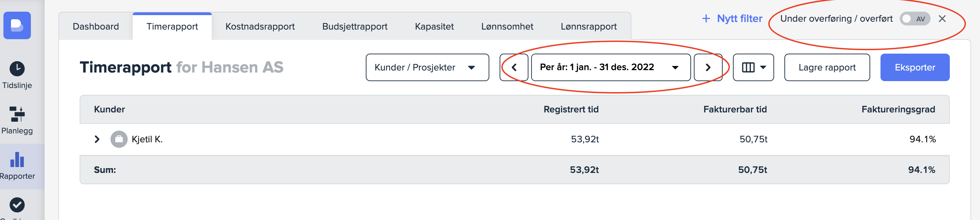Click the briefcase icon next to Kjetil K.
Screen dimensions: 980x220
(119, 139)
